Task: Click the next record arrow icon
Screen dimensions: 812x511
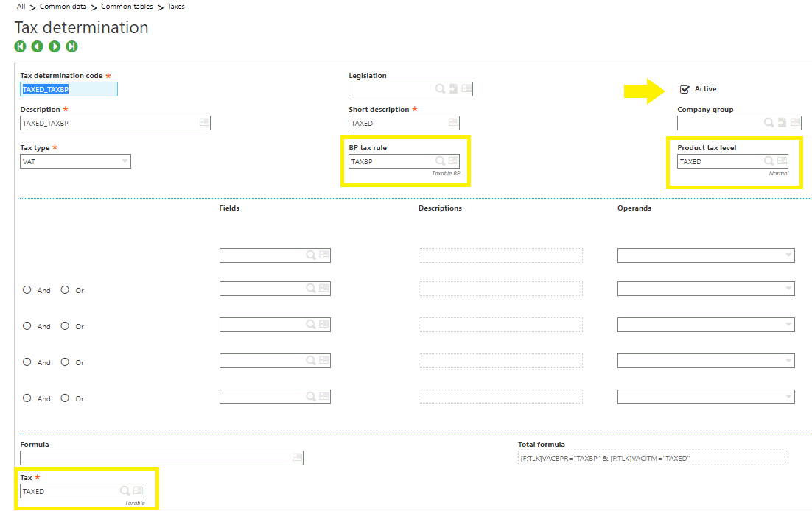Action: point(55,46)
